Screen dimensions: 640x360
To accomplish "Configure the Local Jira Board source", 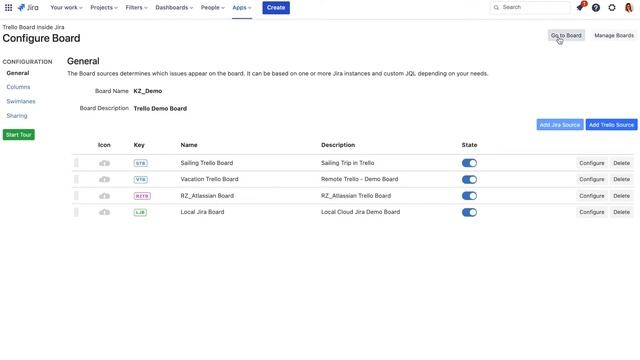I will point(592,212).
